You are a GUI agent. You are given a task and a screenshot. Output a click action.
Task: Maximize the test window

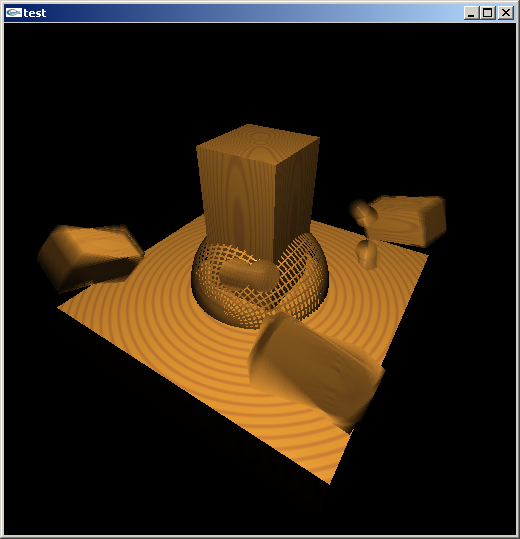coord(487,13)
